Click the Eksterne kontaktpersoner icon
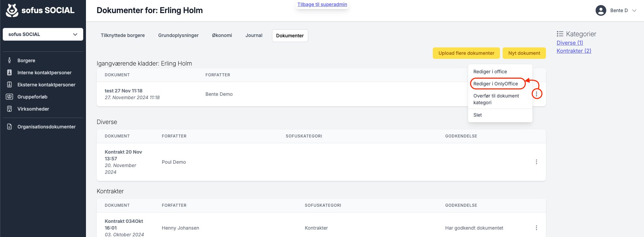The height and width of the screenshot is (237, 644). (9, 85)
